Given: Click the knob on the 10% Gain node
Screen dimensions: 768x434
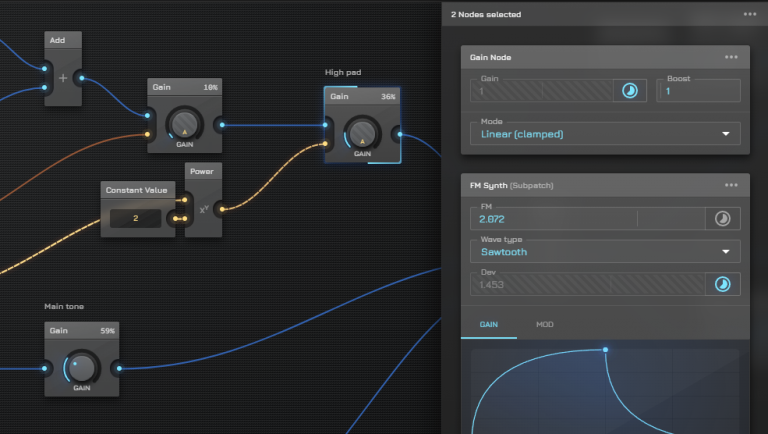Looking at the screenshot, I should pyautogui.click(x=185, y=123).
